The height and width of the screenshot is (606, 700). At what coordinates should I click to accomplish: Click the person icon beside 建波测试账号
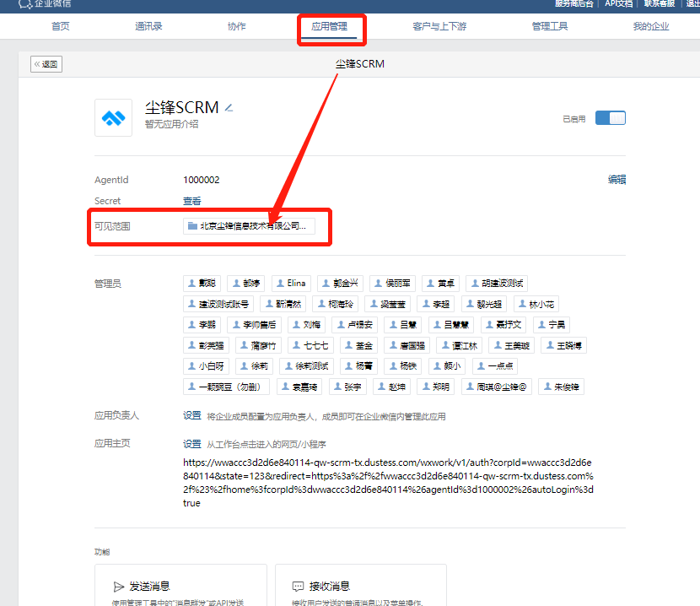pos(192,304)
